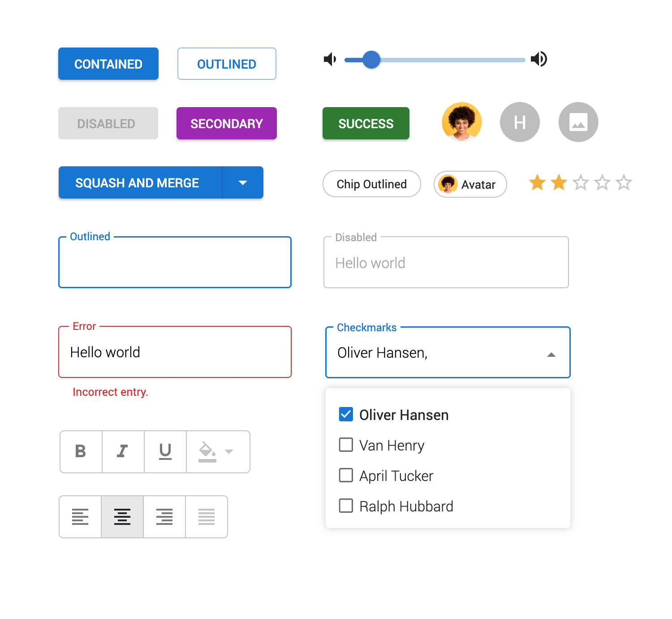Check the Van Henry checkbox

point(346,445)
